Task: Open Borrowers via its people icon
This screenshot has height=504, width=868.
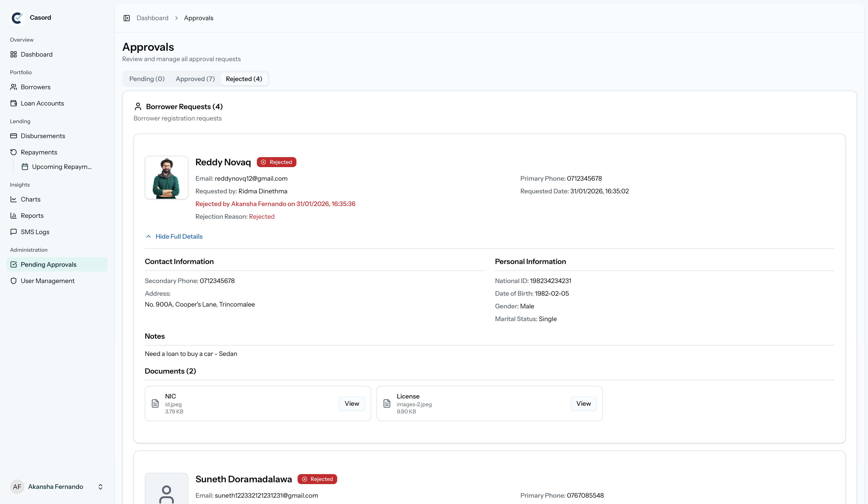Action: [13, 87]
